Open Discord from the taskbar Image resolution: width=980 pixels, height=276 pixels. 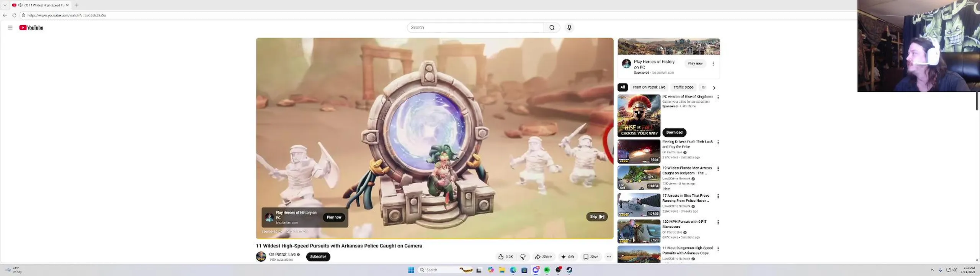point(536,270)
